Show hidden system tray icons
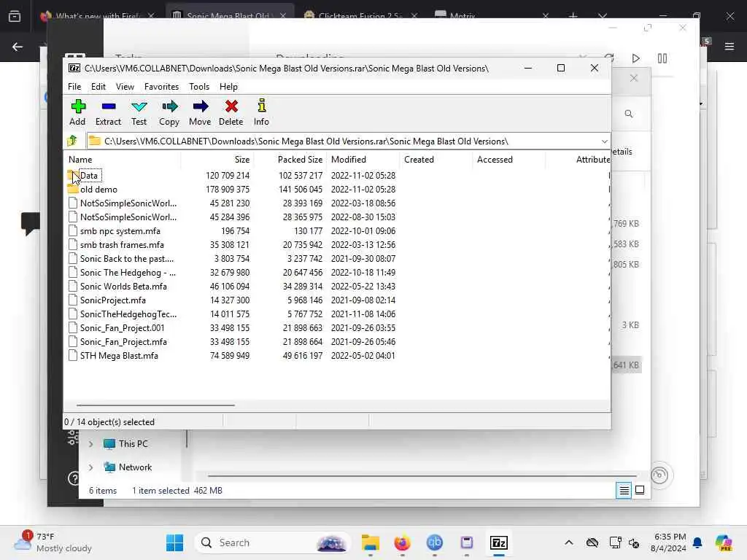The width and height of the screenshot is (747, 560). click(x=569, y=542)
